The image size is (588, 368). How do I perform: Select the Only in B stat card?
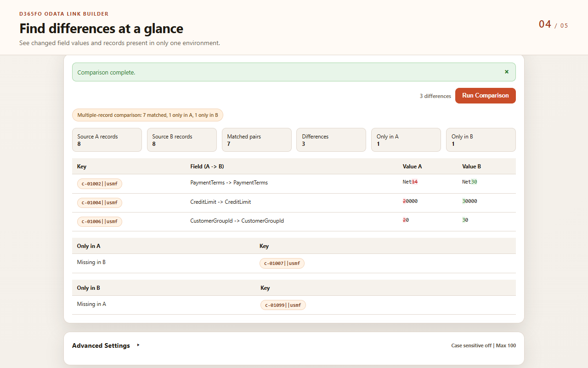pos(481,140)
